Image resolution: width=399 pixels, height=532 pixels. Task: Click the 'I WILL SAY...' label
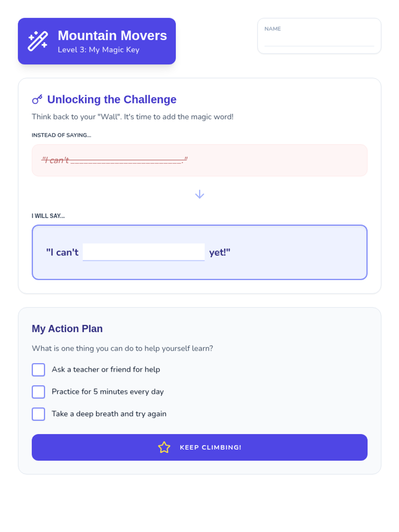pos(48,216)
